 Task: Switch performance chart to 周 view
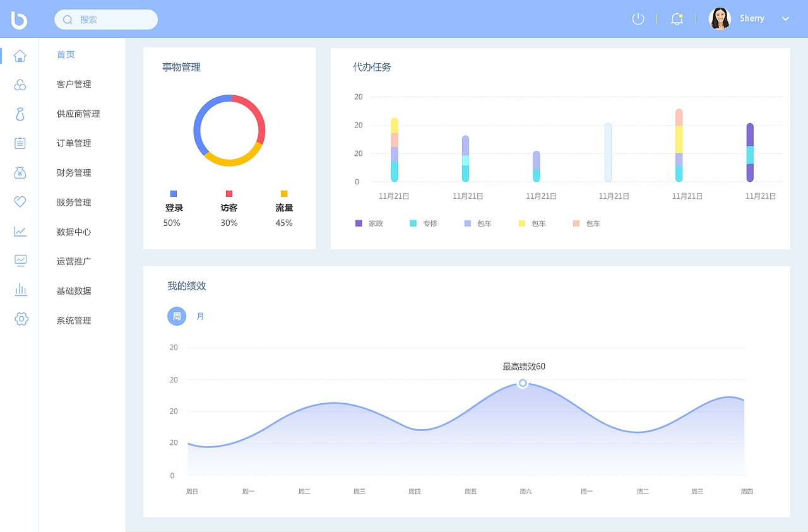(177, 316)
